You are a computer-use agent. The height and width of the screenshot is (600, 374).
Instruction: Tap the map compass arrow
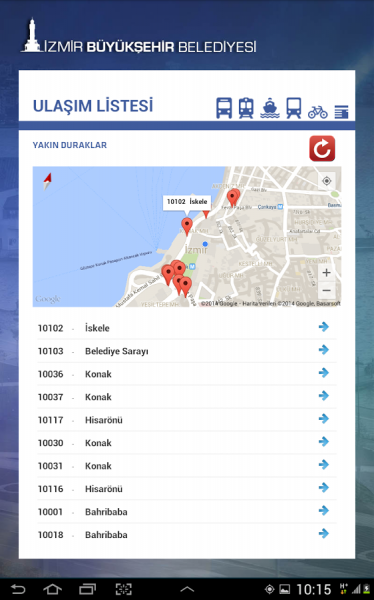(47, 181)
